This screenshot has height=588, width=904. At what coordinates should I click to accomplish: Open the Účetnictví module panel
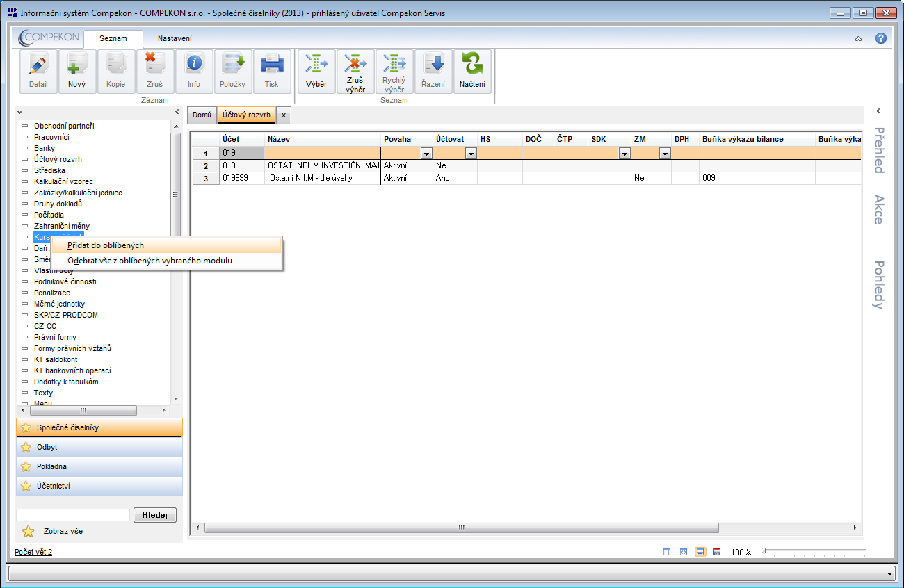coord(99,486)
